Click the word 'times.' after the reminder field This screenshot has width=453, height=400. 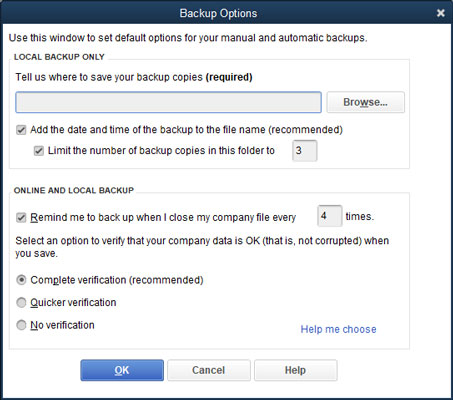pos(360,217)
